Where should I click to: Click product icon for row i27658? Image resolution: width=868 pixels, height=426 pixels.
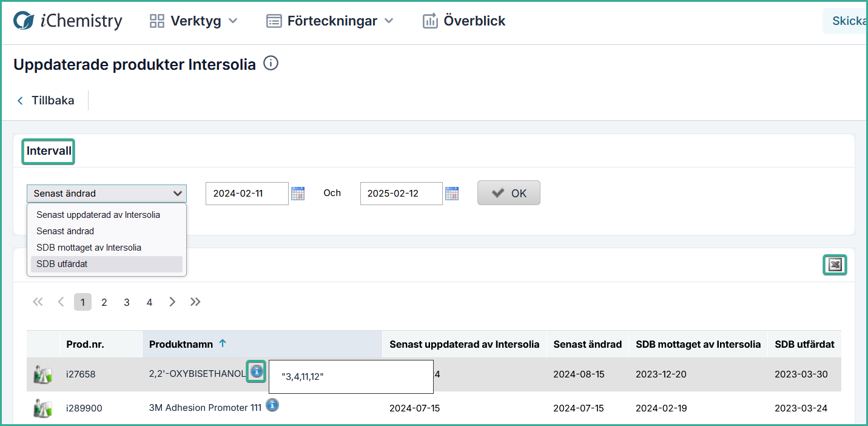coord(42,374)
